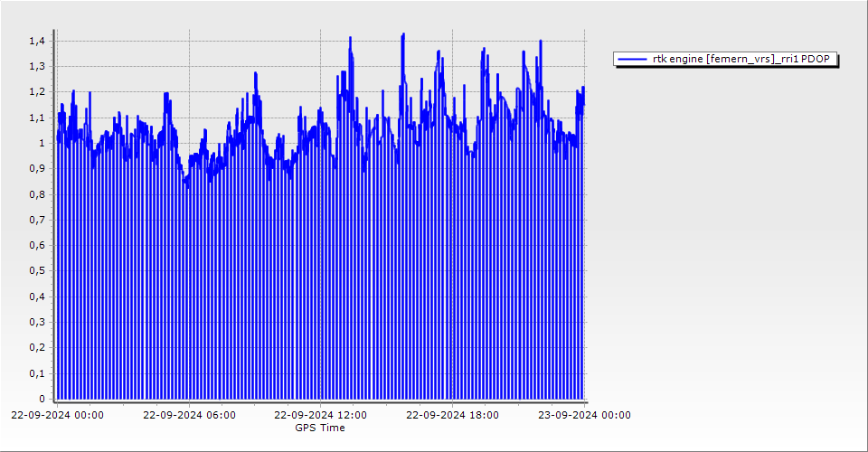Click the 0,3 Y-axis tick label

click(x=36, y=322)
